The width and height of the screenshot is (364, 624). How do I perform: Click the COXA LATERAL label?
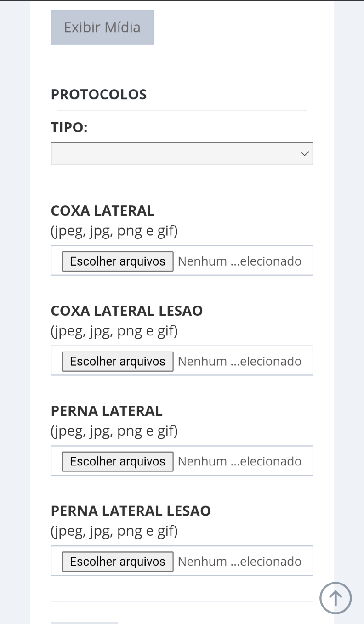pyautogui.click(x=102, y=210)
